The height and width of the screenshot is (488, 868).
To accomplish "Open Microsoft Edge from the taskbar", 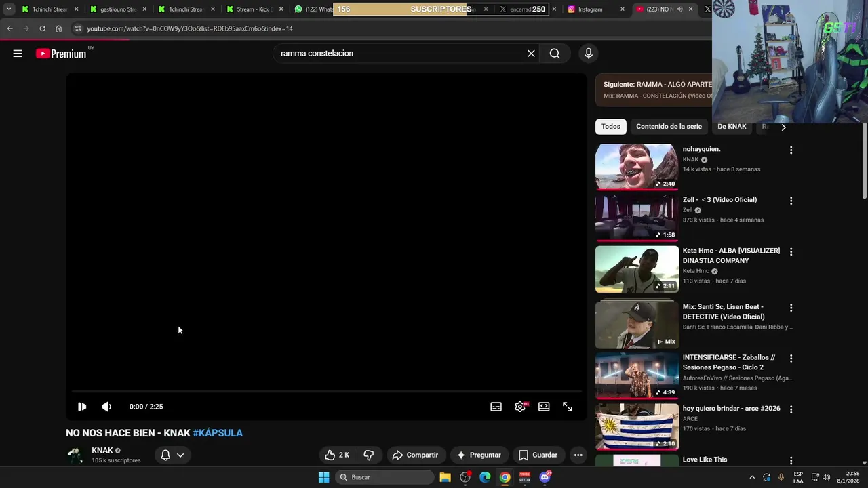I will click(x=485, y=477).
